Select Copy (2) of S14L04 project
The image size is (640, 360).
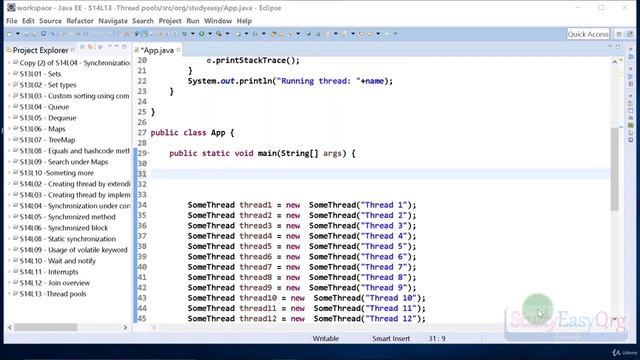coord(75,63)
